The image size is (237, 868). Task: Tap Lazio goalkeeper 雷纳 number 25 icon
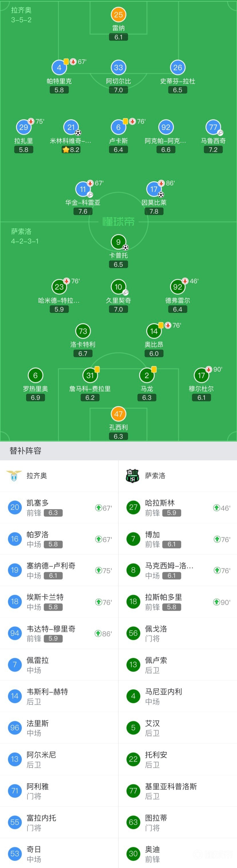(x=118, y=15)
